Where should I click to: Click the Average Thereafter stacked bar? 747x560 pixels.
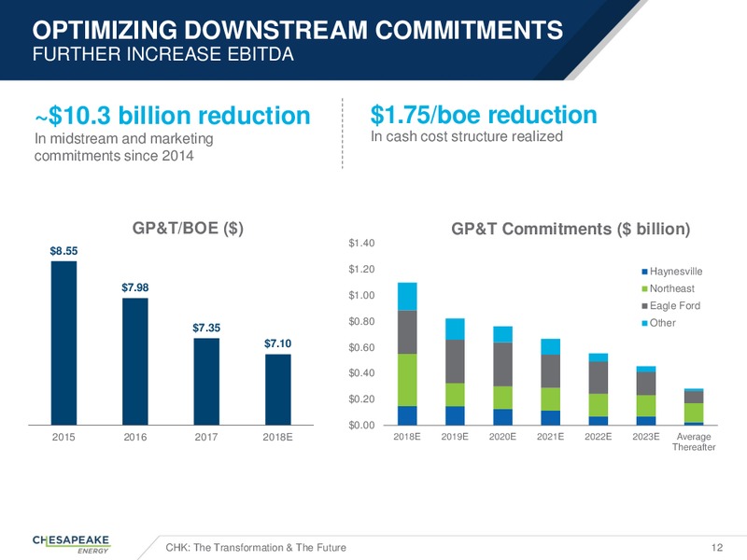coord(694,407)
